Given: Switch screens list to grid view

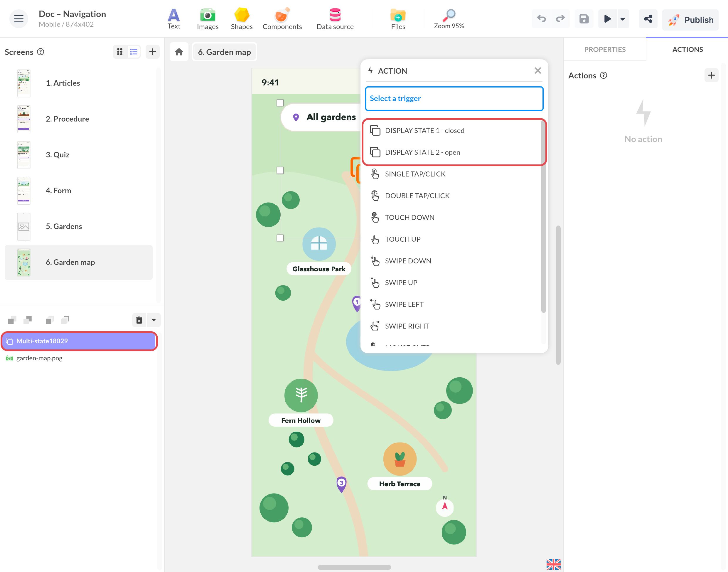Looking at the screenshot, I should [x=120, y=52].
